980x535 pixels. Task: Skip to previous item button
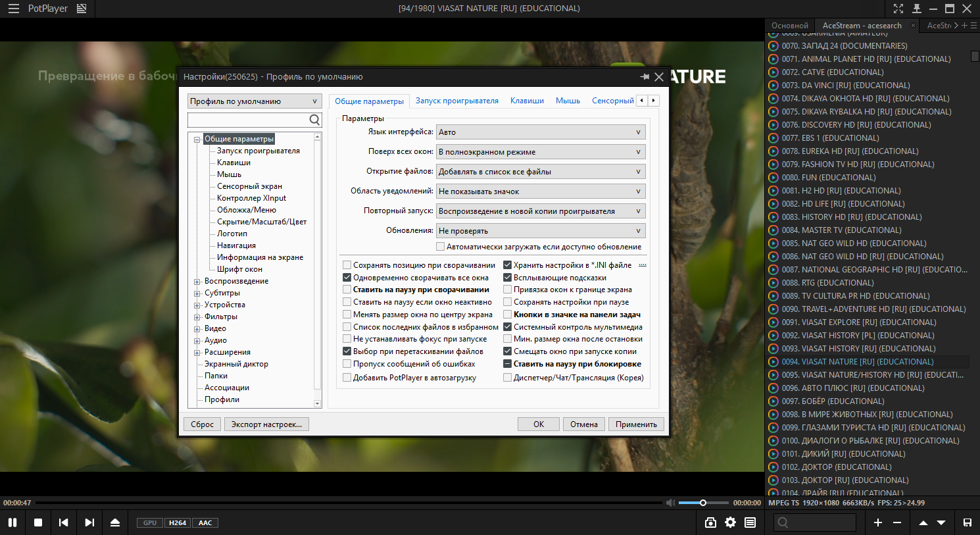click(64, 522)
